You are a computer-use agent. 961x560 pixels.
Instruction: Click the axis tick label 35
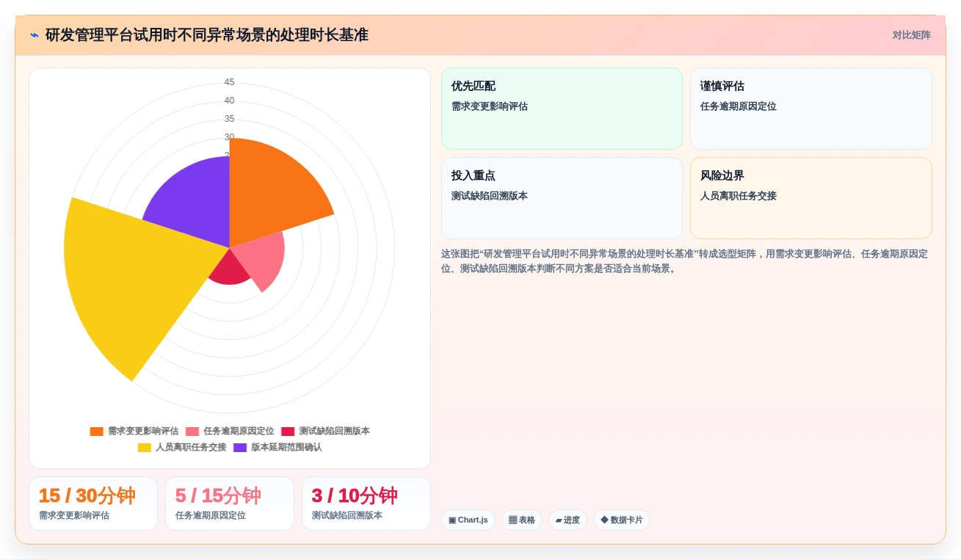click(229, 119)
